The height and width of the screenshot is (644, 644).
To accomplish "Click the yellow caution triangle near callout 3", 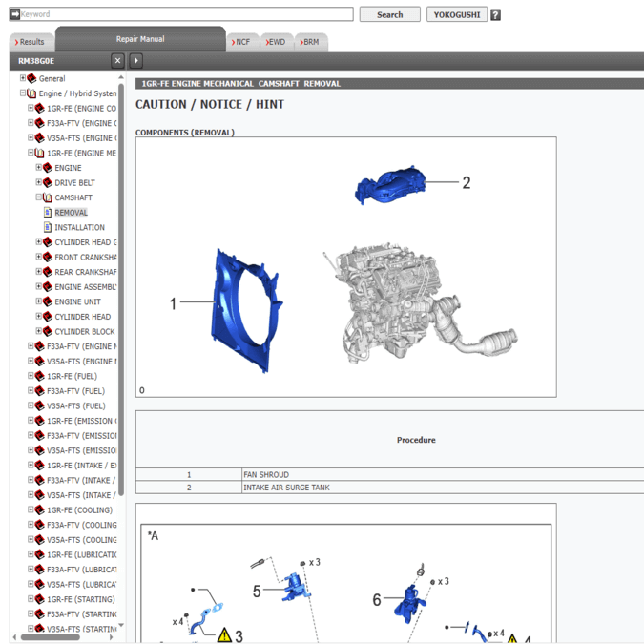I will tap(225, 634).
